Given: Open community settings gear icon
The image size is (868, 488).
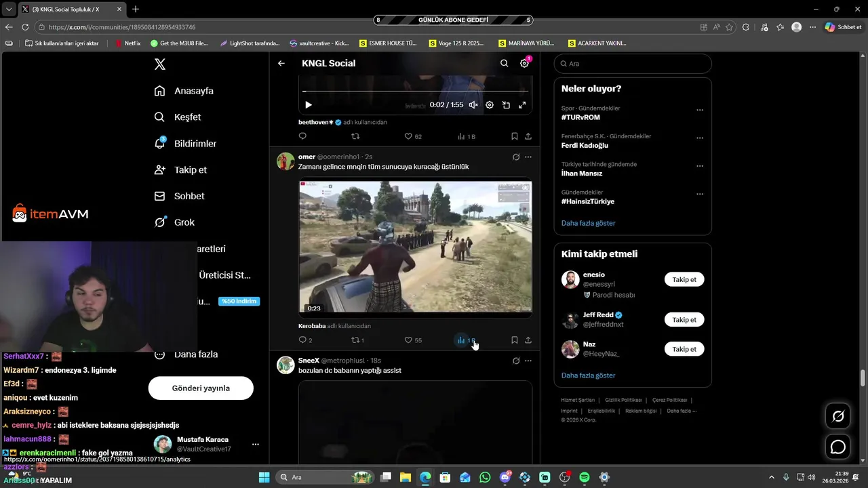Looking at the screenshot, I should click(524, 63).
